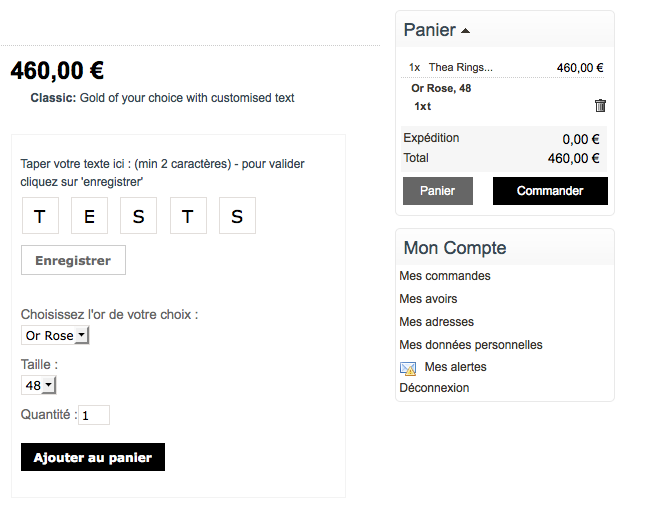This screenshot has width=654, height=515.
Task: Select last letter box containing S
Action: tap(237, 216)
